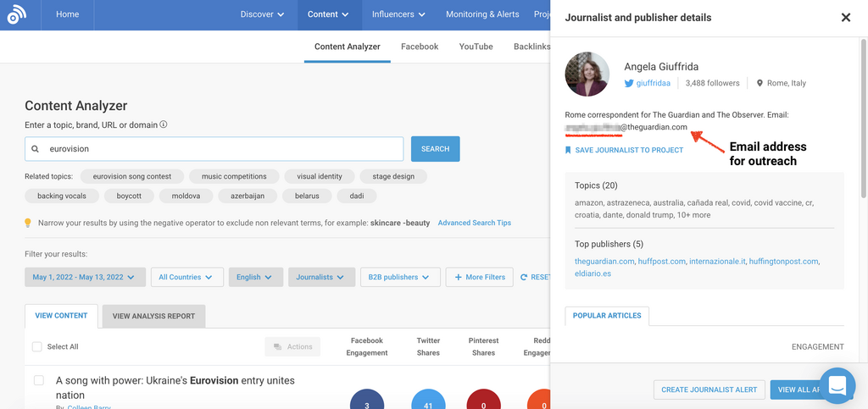Open the date range filter dropdown
This screenshot has width=868, height=409.
(x=84, y=277)
